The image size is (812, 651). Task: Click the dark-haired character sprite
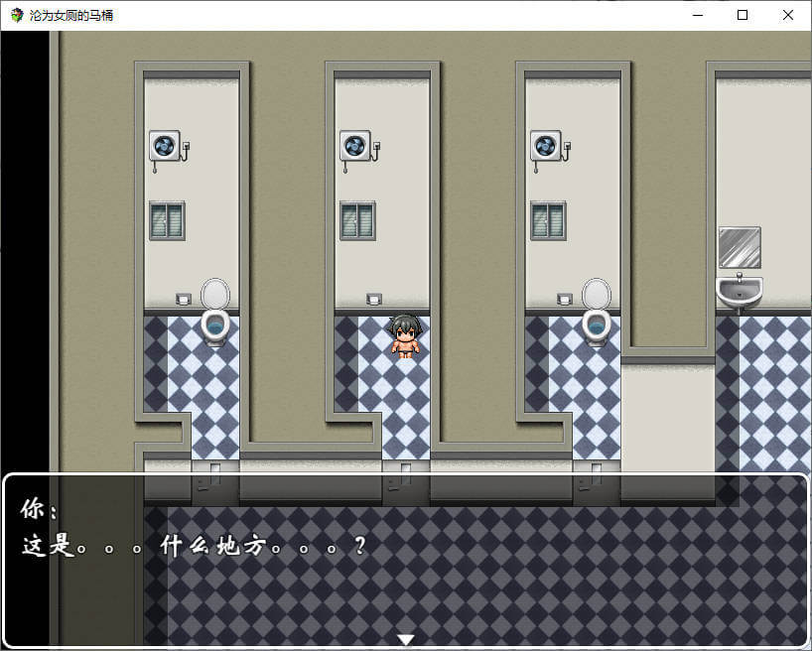point(405,335)
